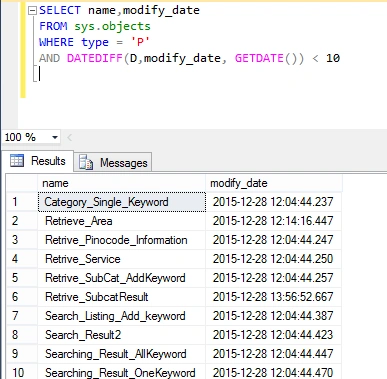Select result row number 5 header
The image size is (387, 379).
tap(22, 278)
